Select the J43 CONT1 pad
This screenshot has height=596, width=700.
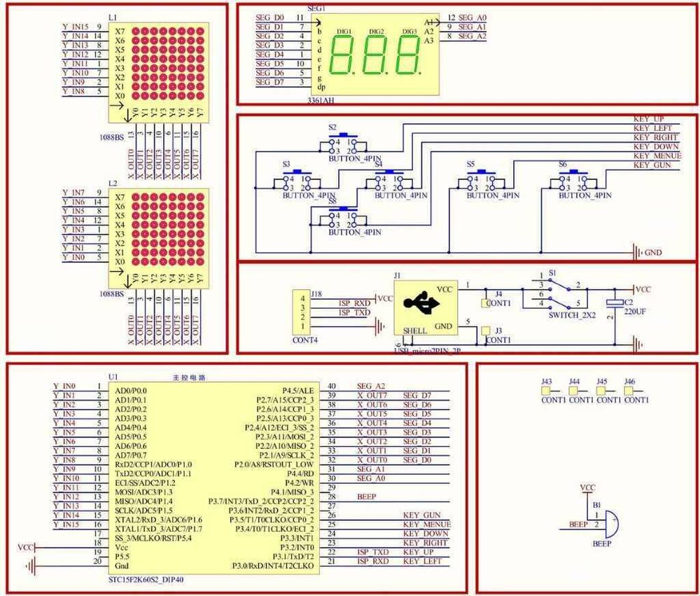[546, 391]
